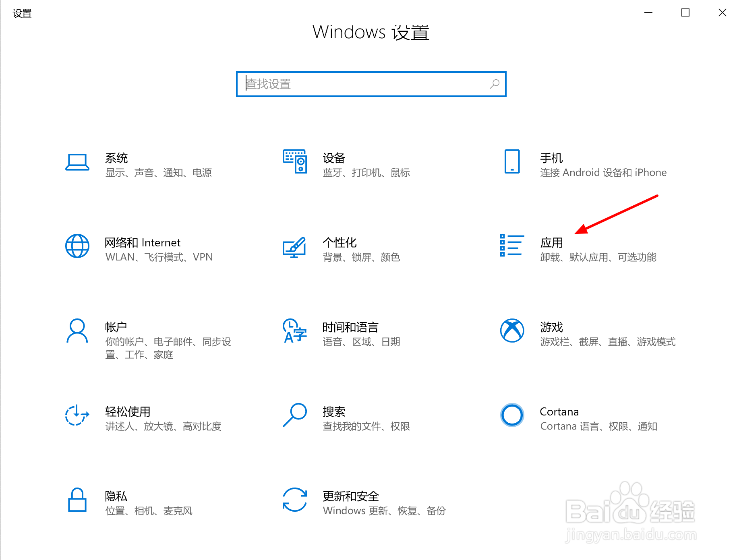Click the text 语音、区域、日期
Screen dimensions: 737x560
361,342
